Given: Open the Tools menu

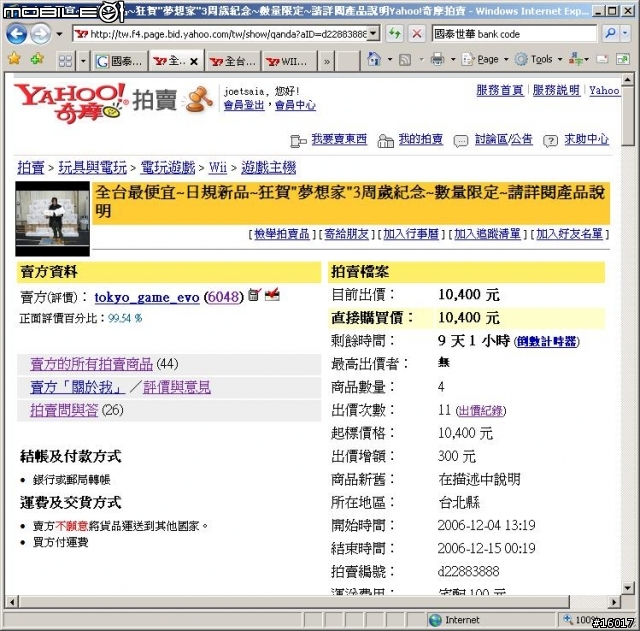Looking at the screenshot, I should 538,60.
